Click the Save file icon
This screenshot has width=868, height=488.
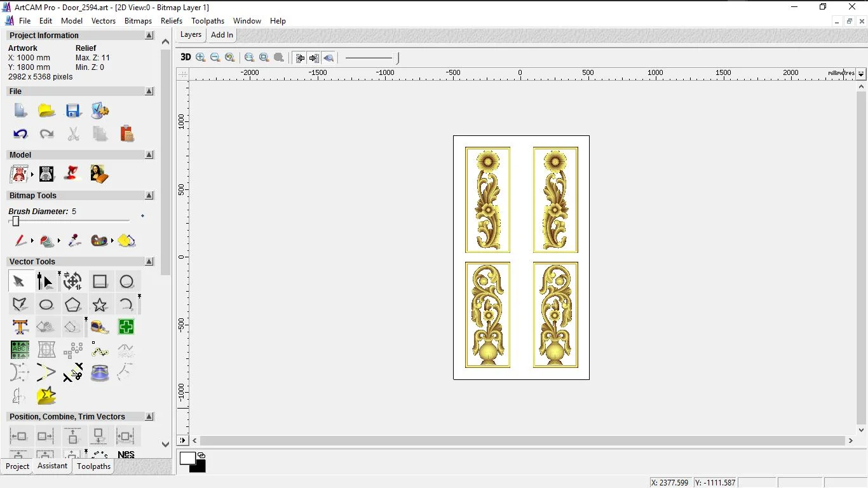click(x=73, y=111)
